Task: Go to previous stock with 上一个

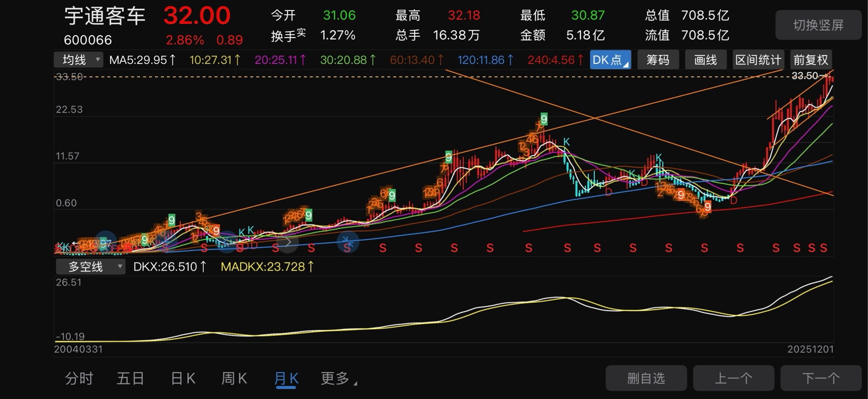Action: click(x=733, y=378)
